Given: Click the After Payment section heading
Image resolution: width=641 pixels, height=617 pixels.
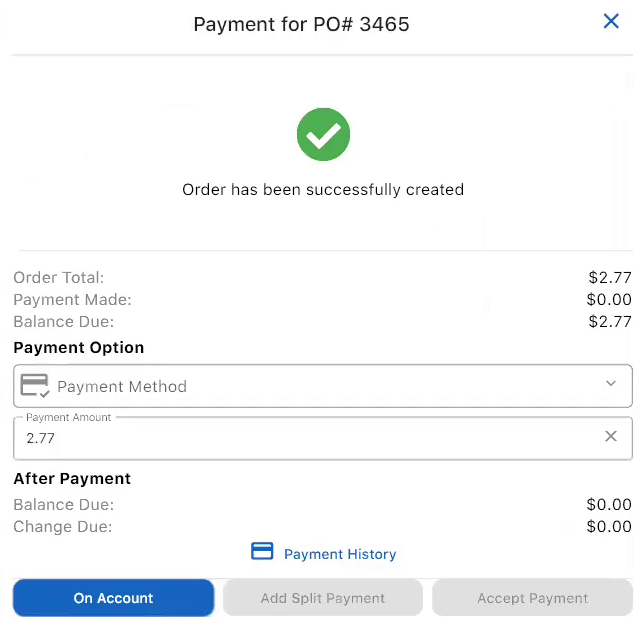Looking at the screenshot, I should (72, 479).
